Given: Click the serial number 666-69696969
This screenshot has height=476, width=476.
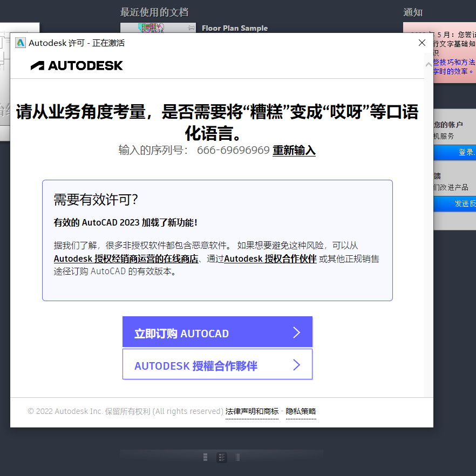Looking at the screenshot, I should (x=233, y=150).
